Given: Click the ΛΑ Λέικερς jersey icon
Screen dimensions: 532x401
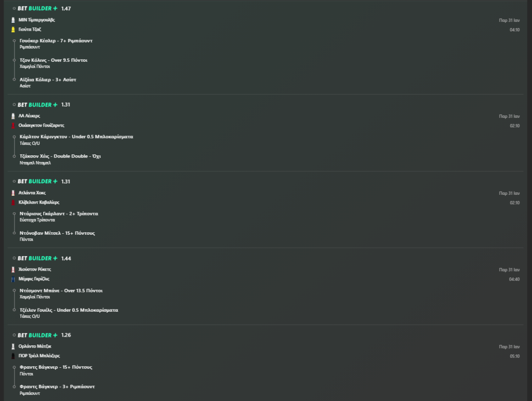Looking at the screenshot, I should click(x=13, y=116).
